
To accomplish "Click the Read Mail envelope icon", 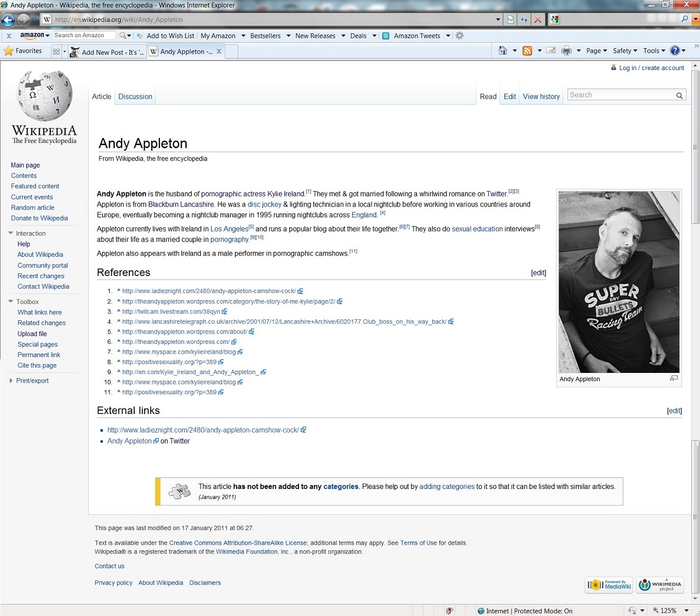I will coord(551,51).
